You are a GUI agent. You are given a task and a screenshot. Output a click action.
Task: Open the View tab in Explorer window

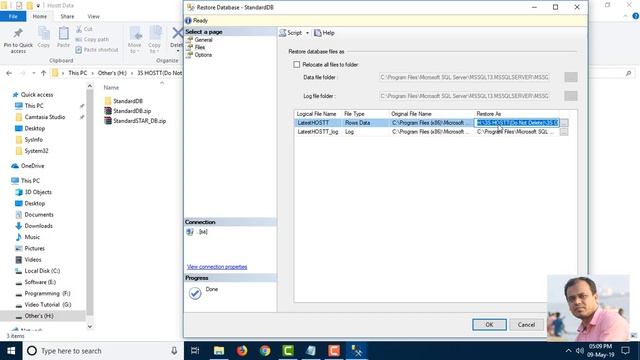pyautogui.click(x=93, y=16)
